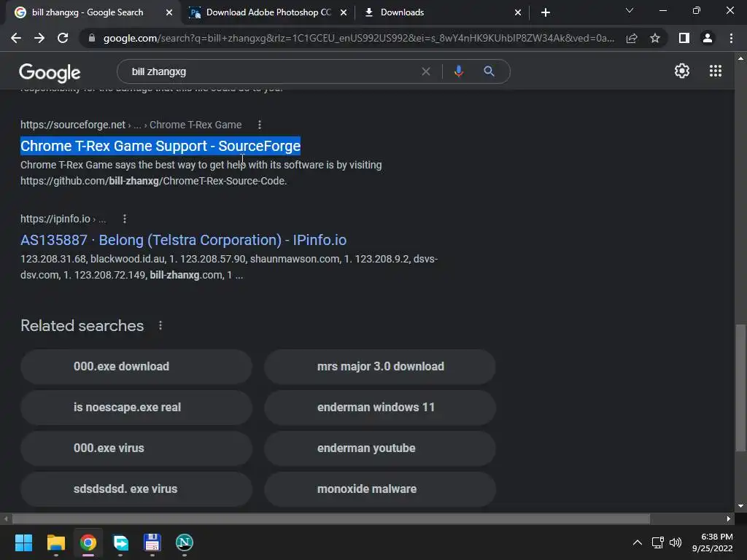Open the Chrome side panel
The width and height of the screenshot is (747, 560).
[x=684, y=38]
